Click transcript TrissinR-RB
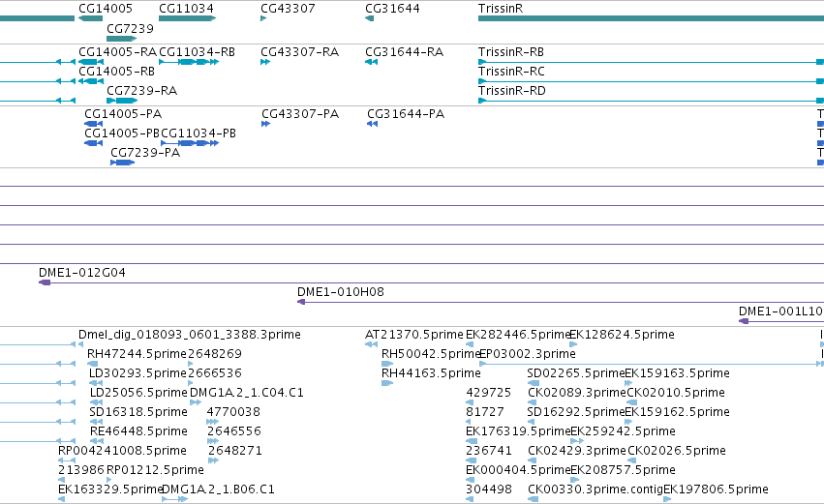 pos(511,52)
